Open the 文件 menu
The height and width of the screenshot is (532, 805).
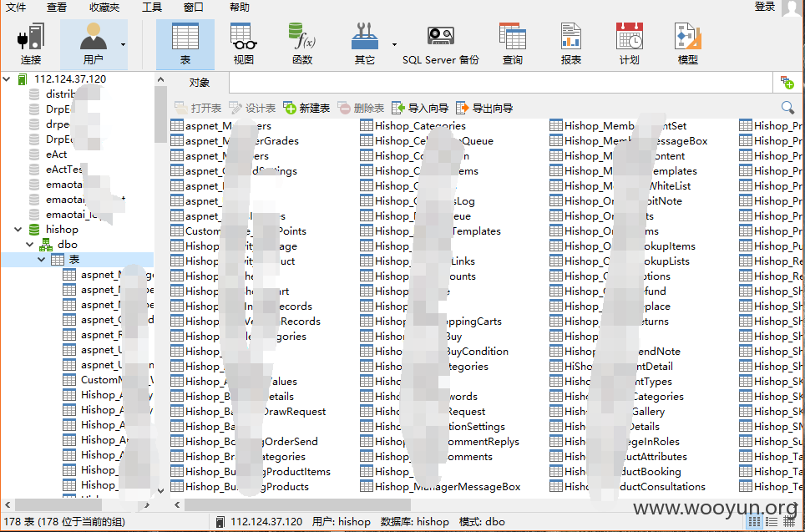pyautogui.click(x=16, y=8)
